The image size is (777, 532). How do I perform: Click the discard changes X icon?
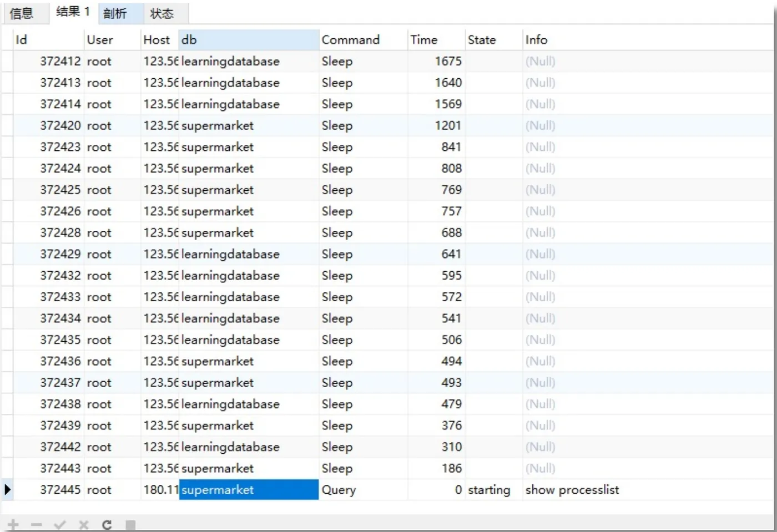[84, 524]
